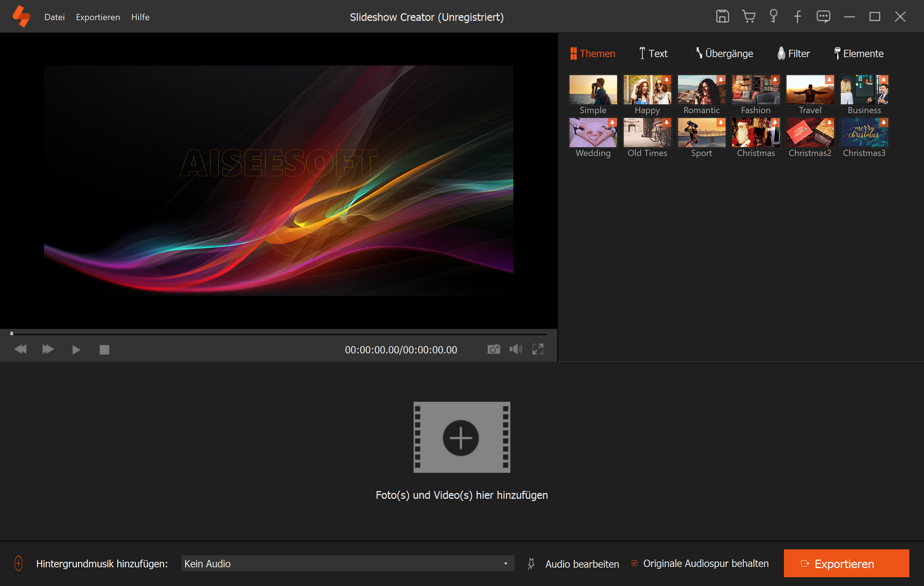The width and height of the screenshot is (924, 586).
Task: Mute the preview volume speaker
Action: pos(515,350)
